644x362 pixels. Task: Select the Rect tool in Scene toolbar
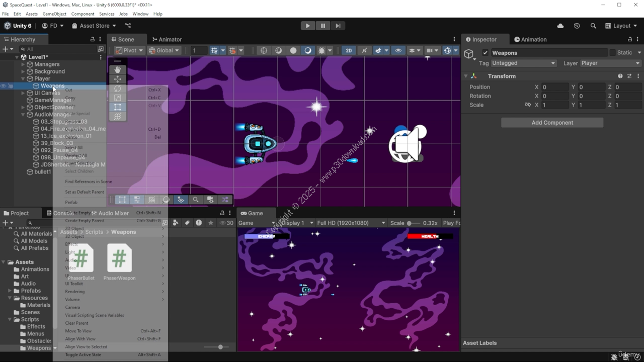(117, 107)
